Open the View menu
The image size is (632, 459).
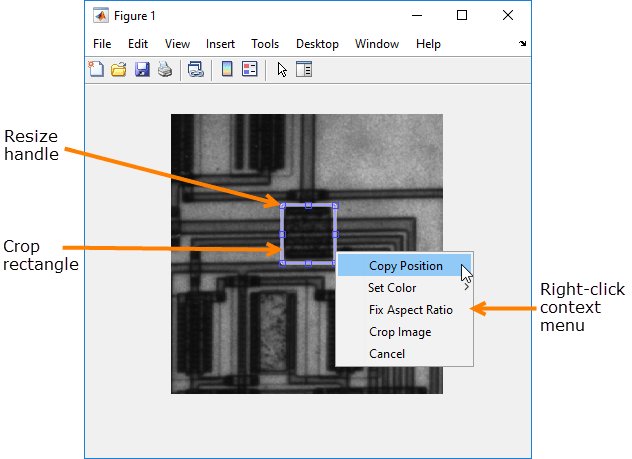tap(177, 44)
